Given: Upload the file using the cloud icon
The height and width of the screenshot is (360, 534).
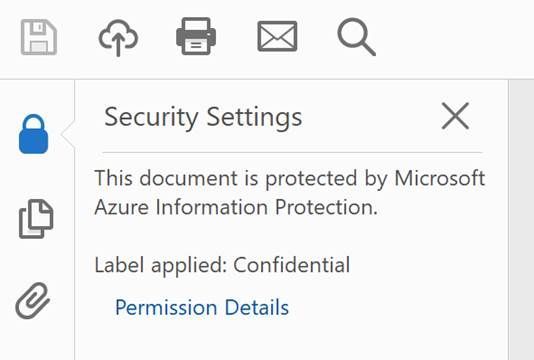Looking at the screenshot, I should pos(118,37).
